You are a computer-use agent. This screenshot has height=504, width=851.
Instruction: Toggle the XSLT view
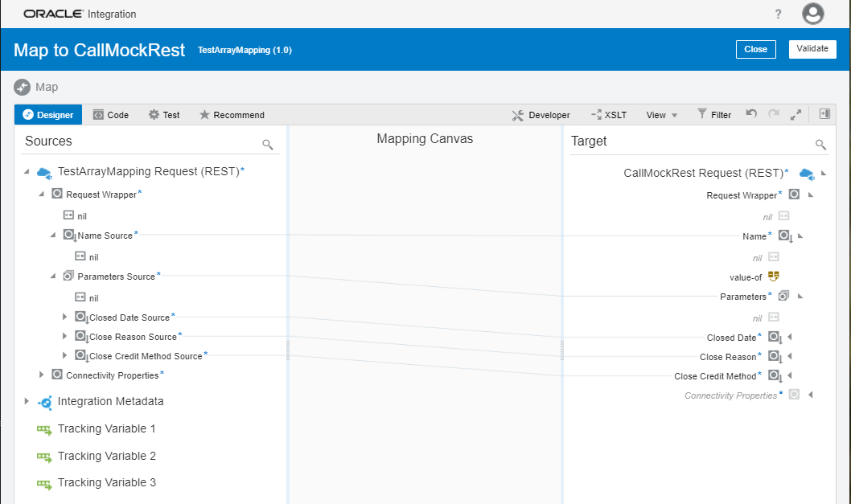[608, 115]
